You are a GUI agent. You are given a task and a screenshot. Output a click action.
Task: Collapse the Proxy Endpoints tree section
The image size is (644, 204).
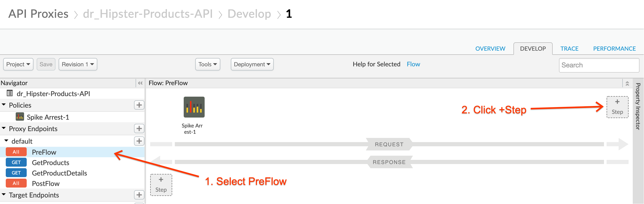tap(4, 129)
